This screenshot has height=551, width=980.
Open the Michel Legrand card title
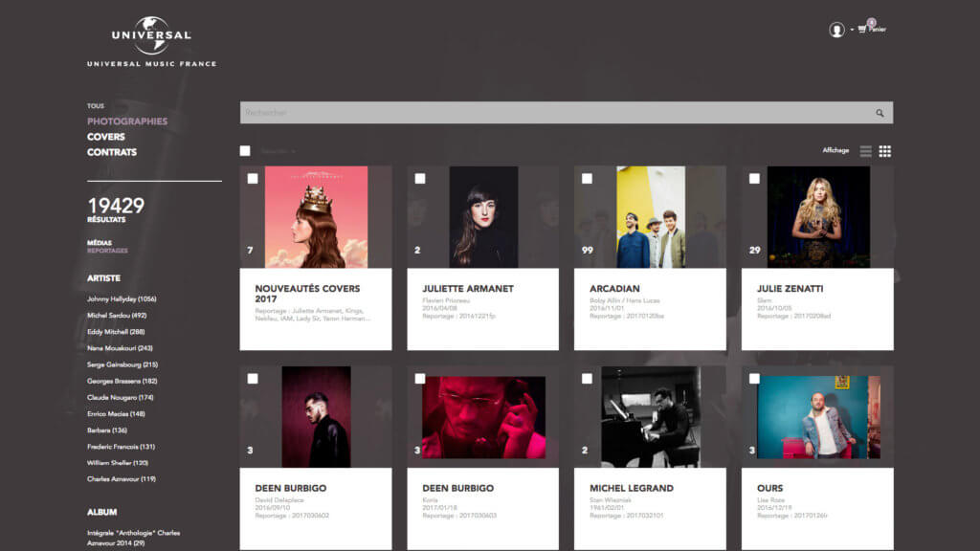pos(632,489)
